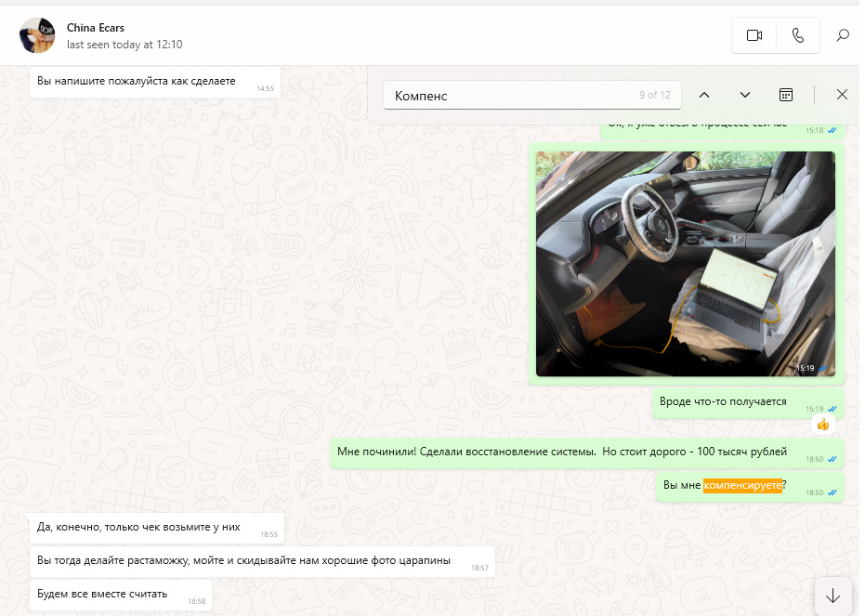Image resolution: width=865 pixels, height=616 pixels.
Task: Open chat search magnifier icon
Action: pos(843,35)
